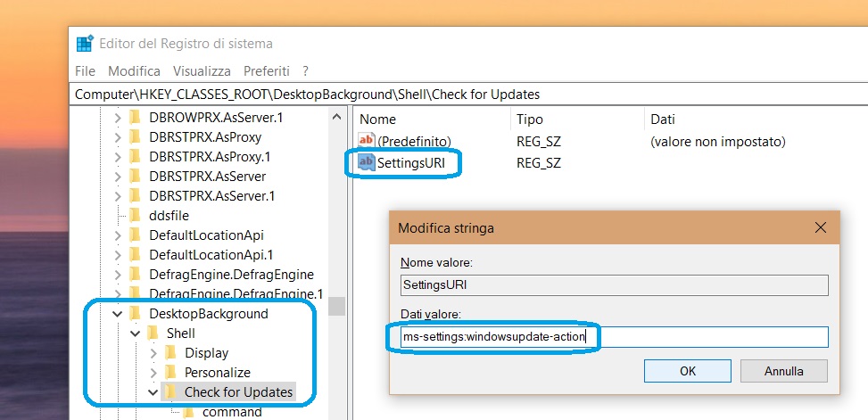Collapse the Shell key
This screenshot has height=420, width=868.
coord(135,334)
